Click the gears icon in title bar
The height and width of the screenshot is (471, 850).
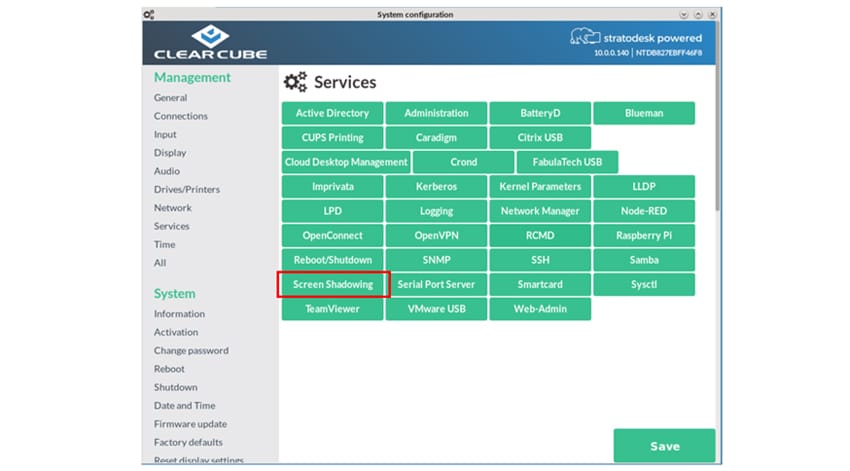click(149, 15)
